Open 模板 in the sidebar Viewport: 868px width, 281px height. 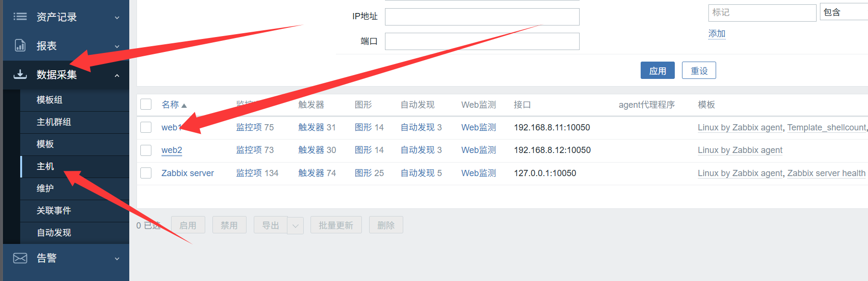click(x=45, y=144)
